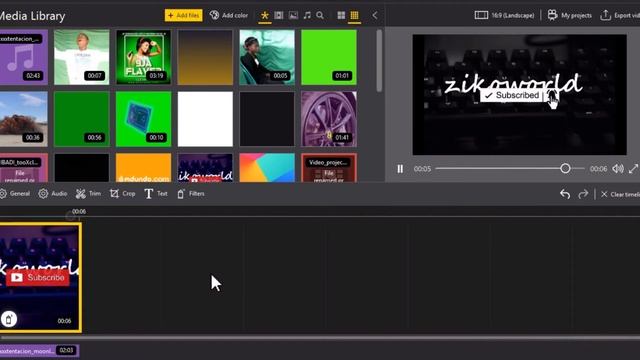This screenshot has width=640, height=360.
Task: Select the colorful geometric thumbnail
Action: pyautogui.click(x=267, y=167)
